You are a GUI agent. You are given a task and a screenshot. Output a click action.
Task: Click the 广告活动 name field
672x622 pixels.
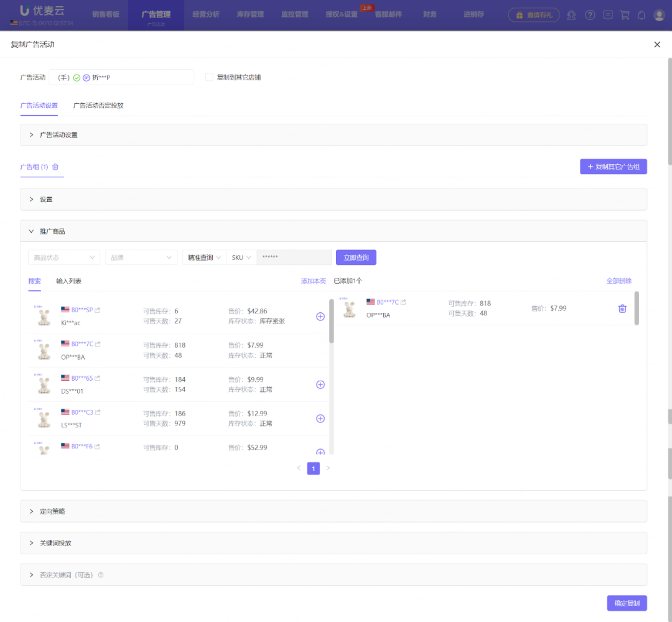tap(121, 78)
